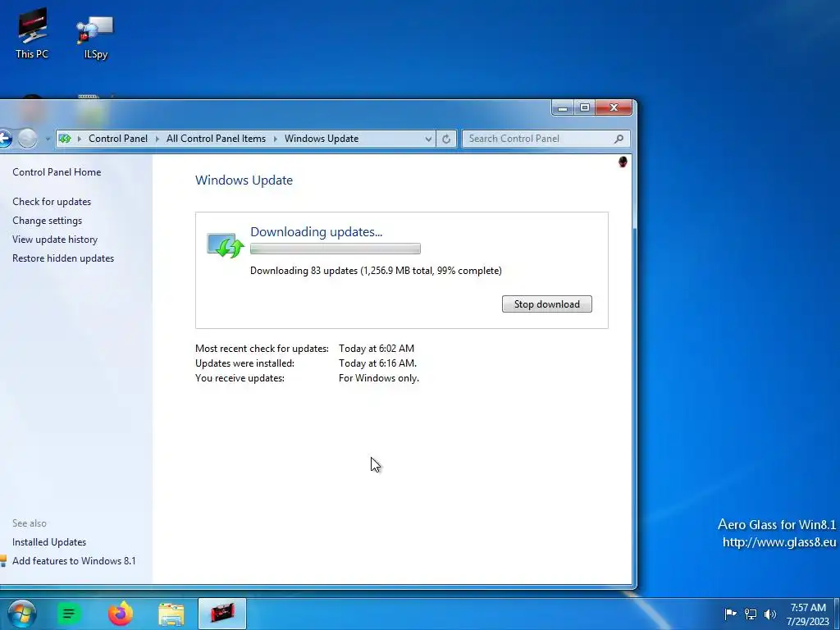Click the Downloading updates heading
The width and height of the screenshot is (840, 630).
(316, 232)
